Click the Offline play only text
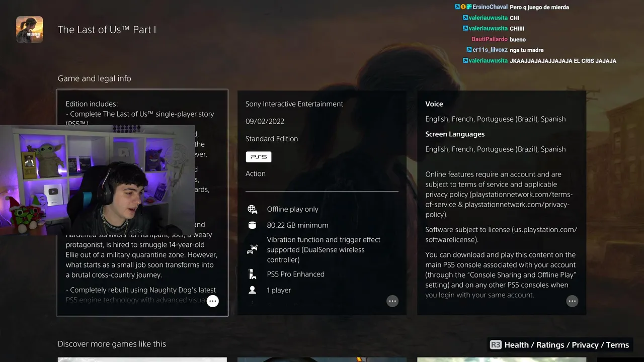The image size is (644, 362). pyautogui.click(x=293, y=209)
